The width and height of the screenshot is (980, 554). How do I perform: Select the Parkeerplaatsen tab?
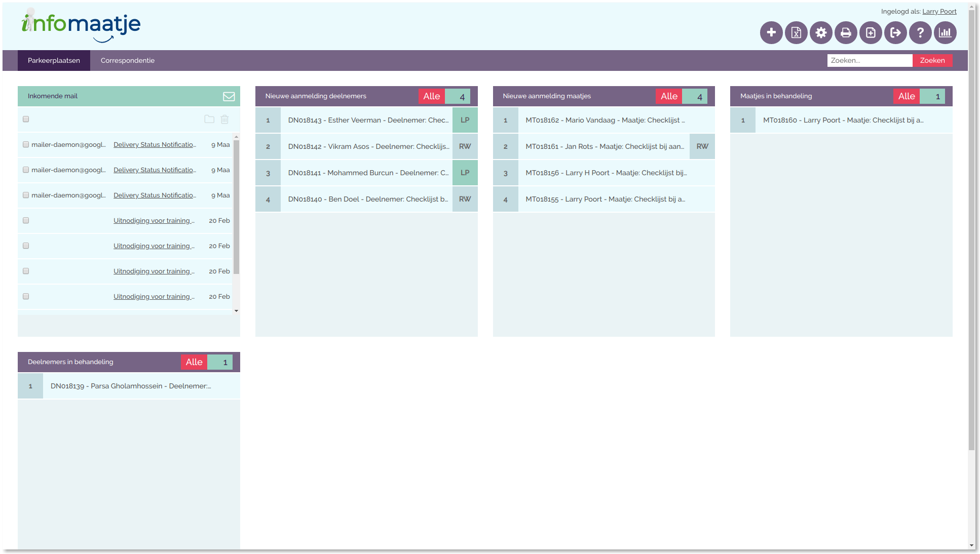point(54,60)
